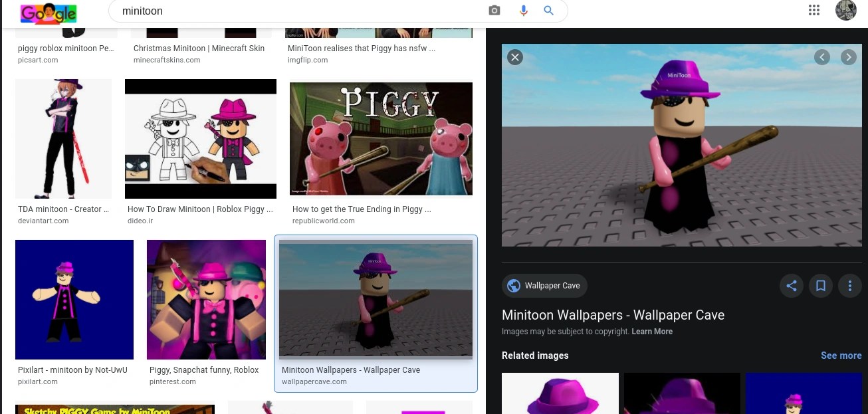This screenshot has width=868, height=414.
Task: Select the highlighted Wallpaper Cave result thumbnail
Action: pyautogui.click(x=376, y=300)
